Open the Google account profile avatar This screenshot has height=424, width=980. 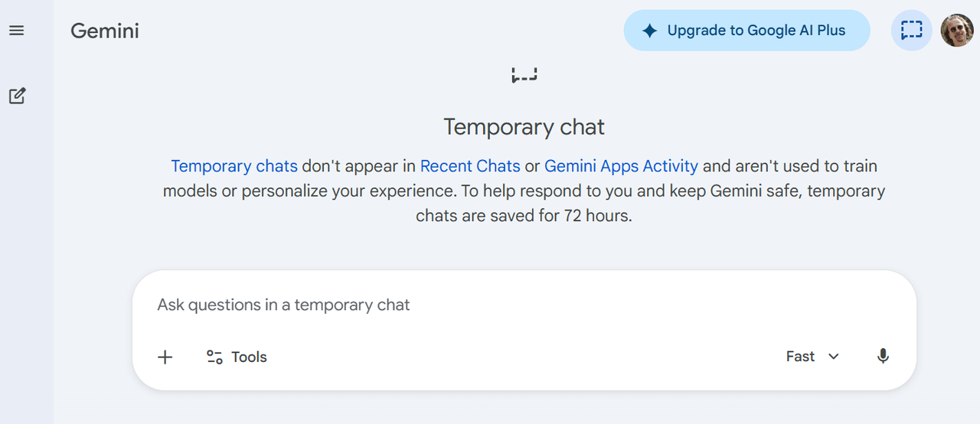pos(956,31)
